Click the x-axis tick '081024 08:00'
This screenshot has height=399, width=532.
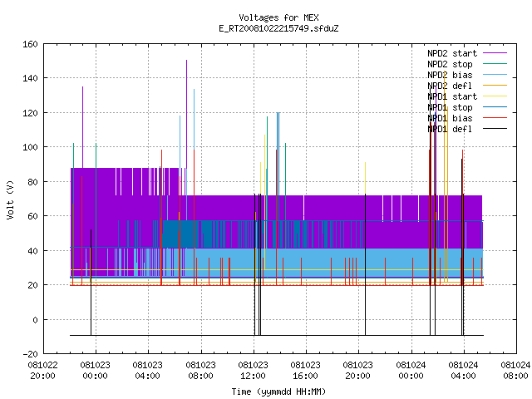[x=515, y=371]
